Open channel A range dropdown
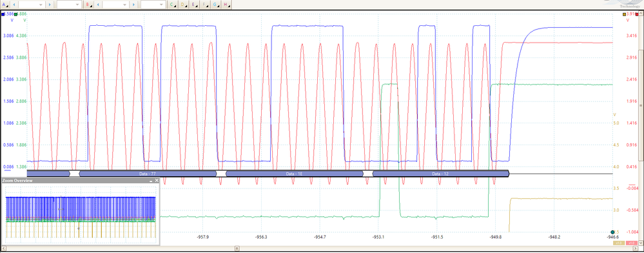This screenshot has height=253, width=644. pos(32,5)
